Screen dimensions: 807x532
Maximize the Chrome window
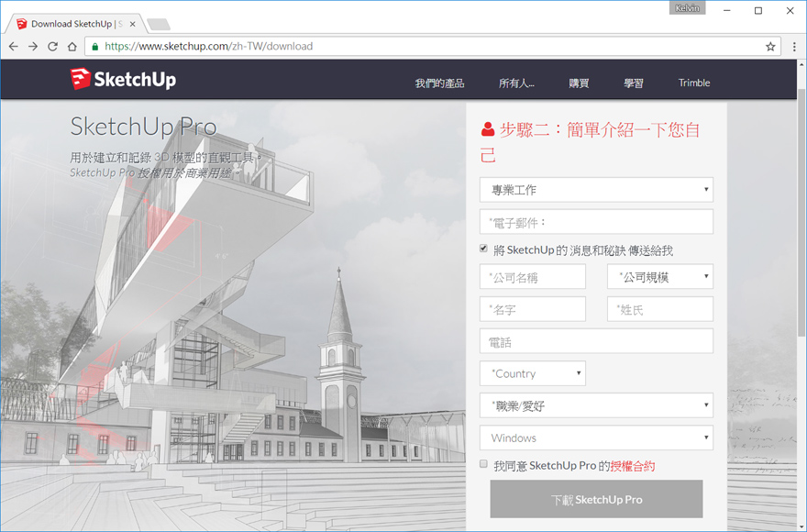pos(758,10)
